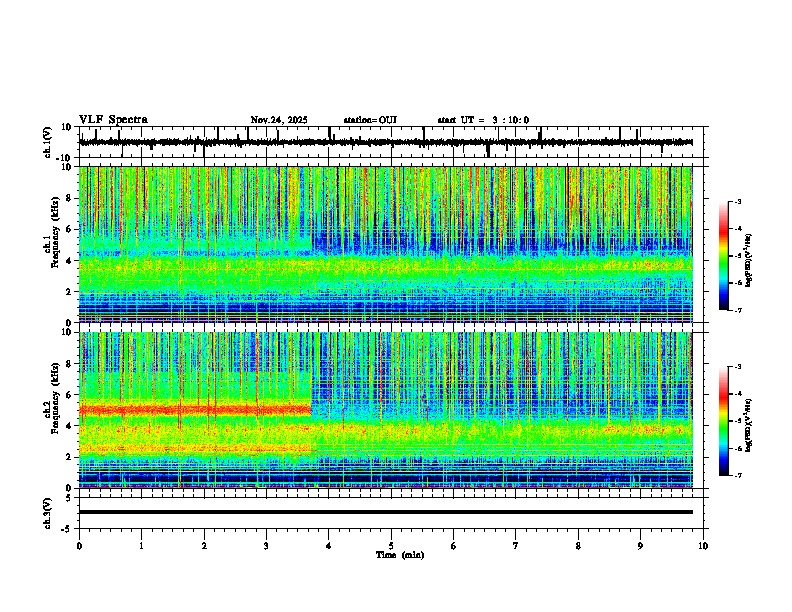Click time axis tick label "0"
Viewport: 792px width, 612px height.
79,546
